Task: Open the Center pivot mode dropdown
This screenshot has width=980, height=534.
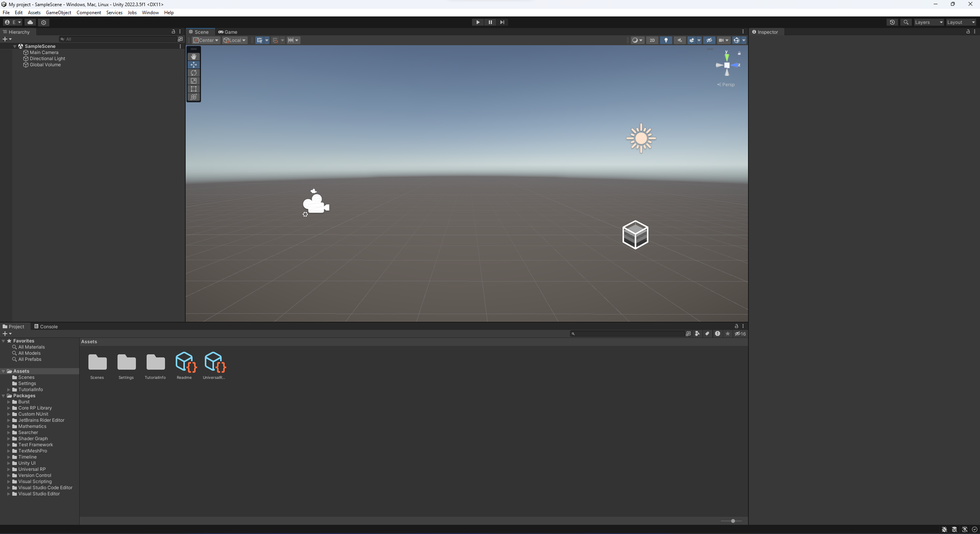Action: [206, 40]
